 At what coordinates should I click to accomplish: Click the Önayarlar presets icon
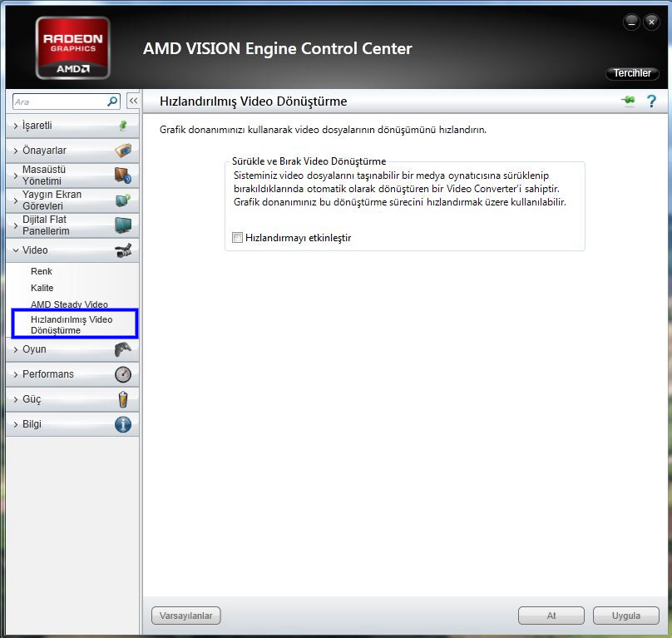pyautogui.click(x=123, y=150)
